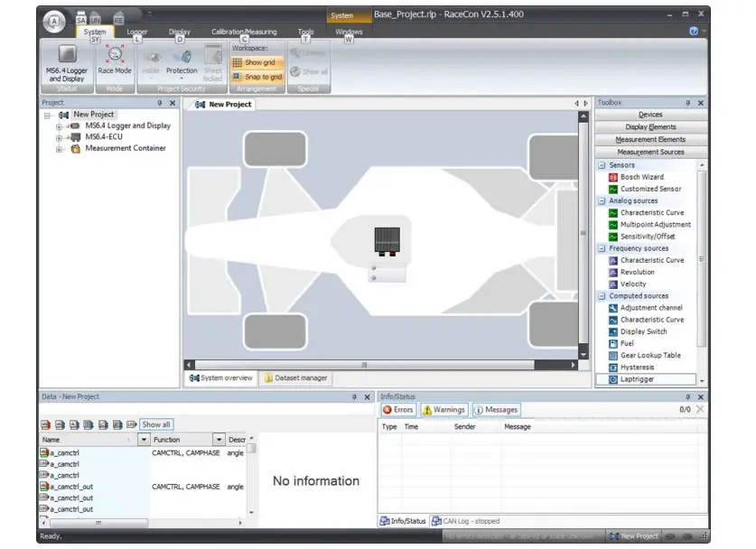
Task: Close the Project panel
Action: coord(173,103)
